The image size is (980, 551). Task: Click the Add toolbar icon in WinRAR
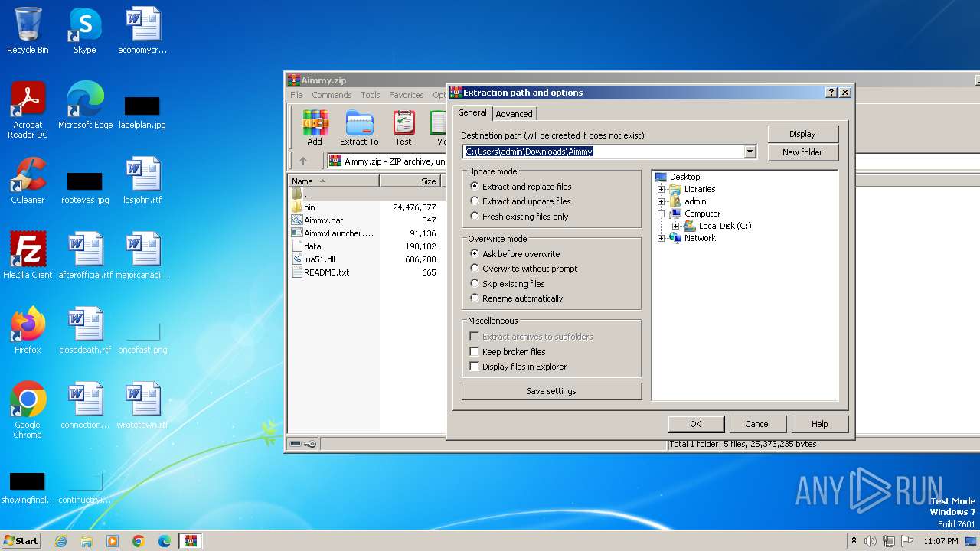pyautogui.click(x=315, y=128)
